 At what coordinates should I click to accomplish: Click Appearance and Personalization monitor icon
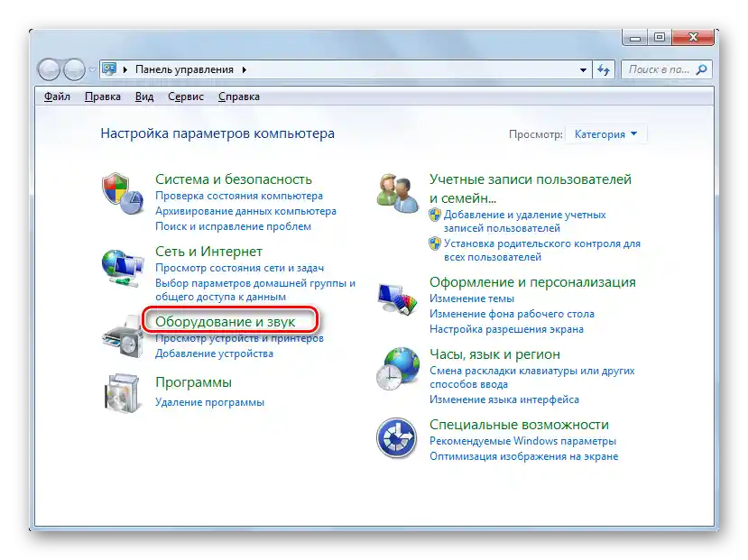point(397,298)
